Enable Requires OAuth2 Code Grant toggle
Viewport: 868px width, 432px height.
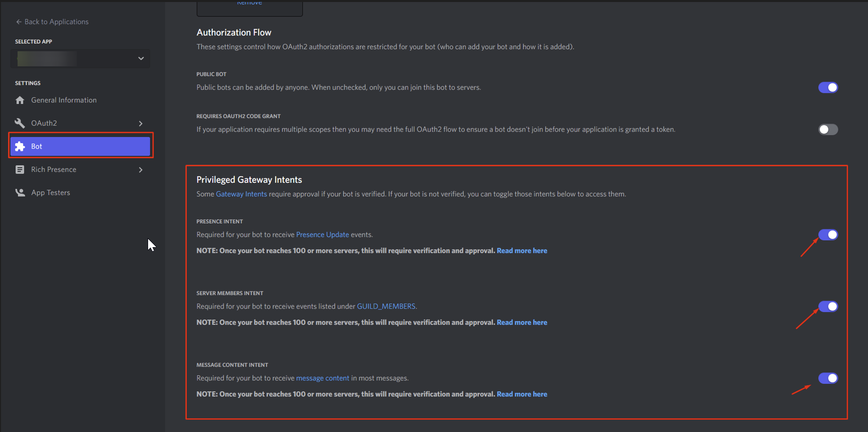coord(828,130)
